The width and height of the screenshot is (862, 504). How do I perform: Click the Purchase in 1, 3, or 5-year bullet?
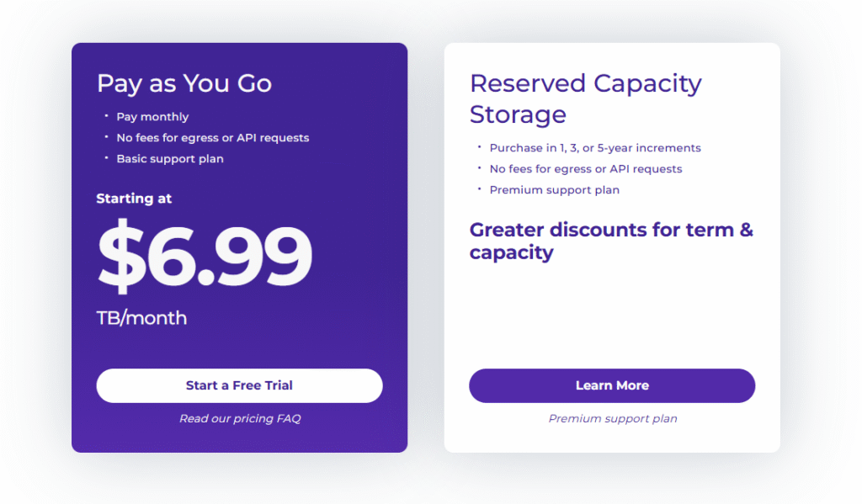coord(595,147)
